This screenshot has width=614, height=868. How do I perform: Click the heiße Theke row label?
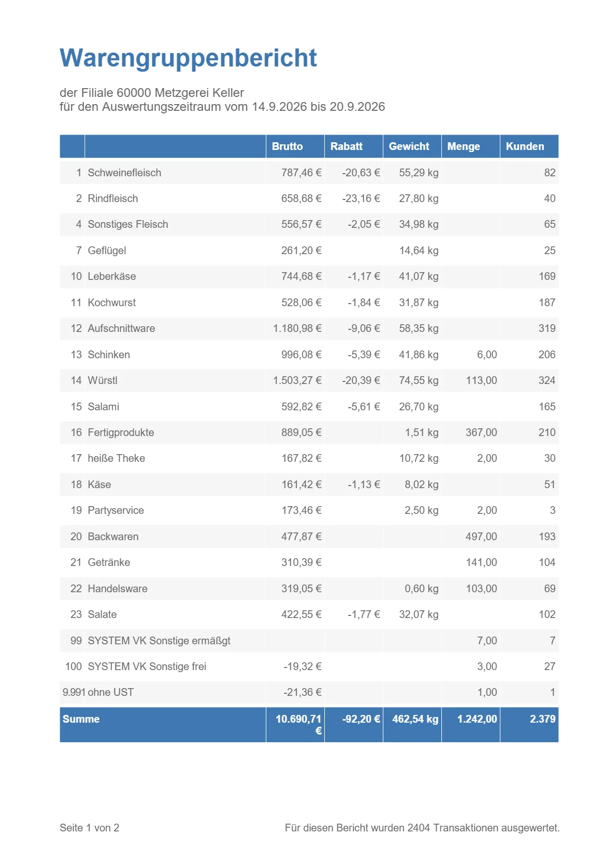[117, 458]
